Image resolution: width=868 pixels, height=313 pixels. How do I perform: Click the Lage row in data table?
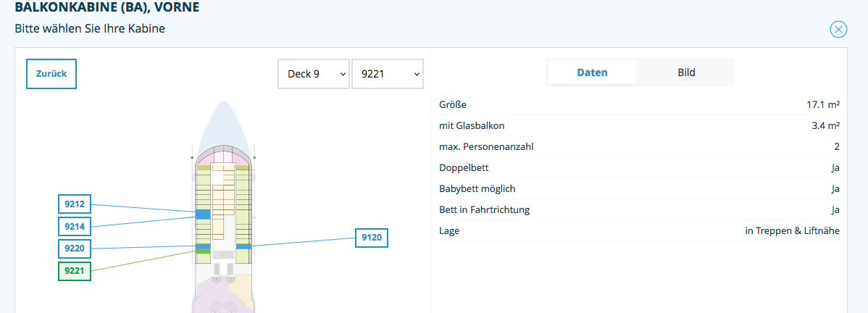[x=639, y=231]
